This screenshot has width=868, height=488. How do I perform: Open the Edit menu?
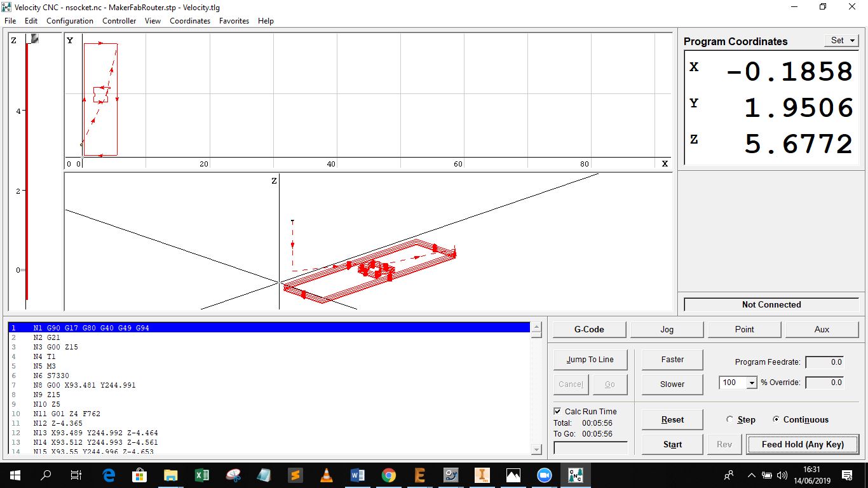tap(31, 21)
